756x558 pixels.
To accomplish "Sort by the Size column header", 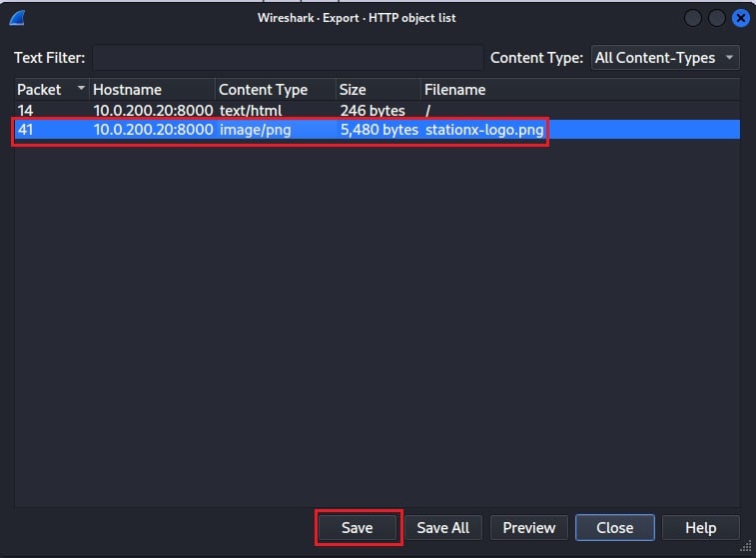I will (378, 90).
